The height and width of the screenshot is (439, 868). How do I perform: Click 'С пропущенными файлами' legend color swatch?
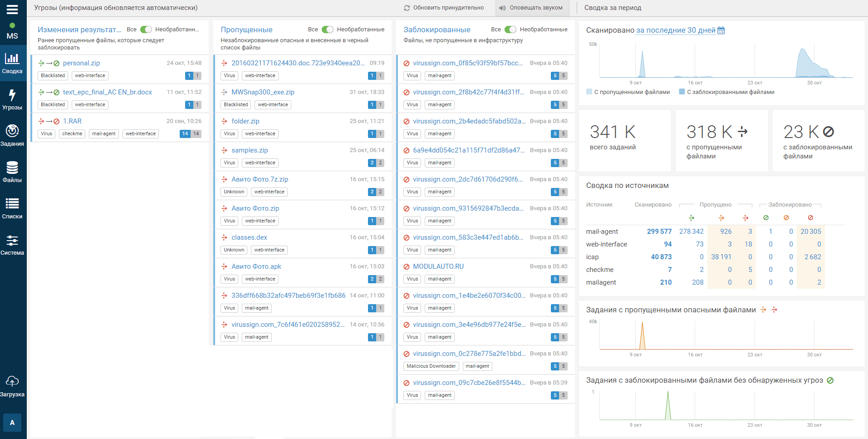click(x=589, y=92)
